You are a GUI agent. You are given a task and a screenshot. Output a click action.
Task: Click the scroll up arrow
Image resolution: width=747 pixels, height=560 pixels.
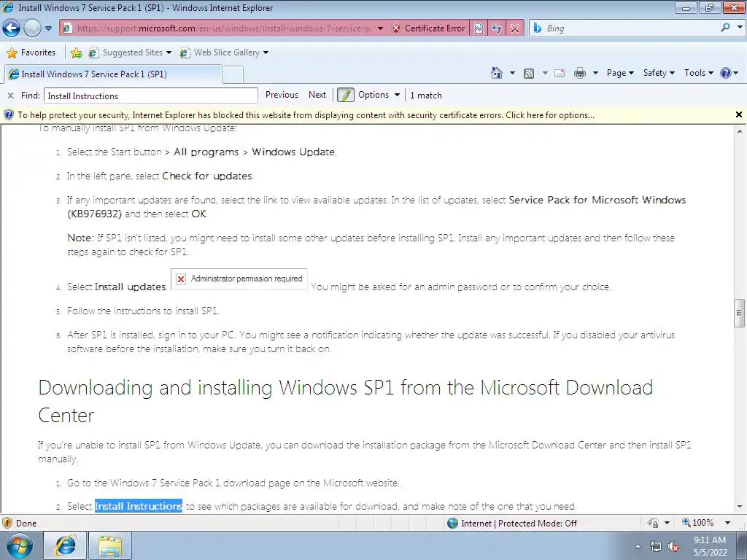pyautogui.click(x=739, y=131)
